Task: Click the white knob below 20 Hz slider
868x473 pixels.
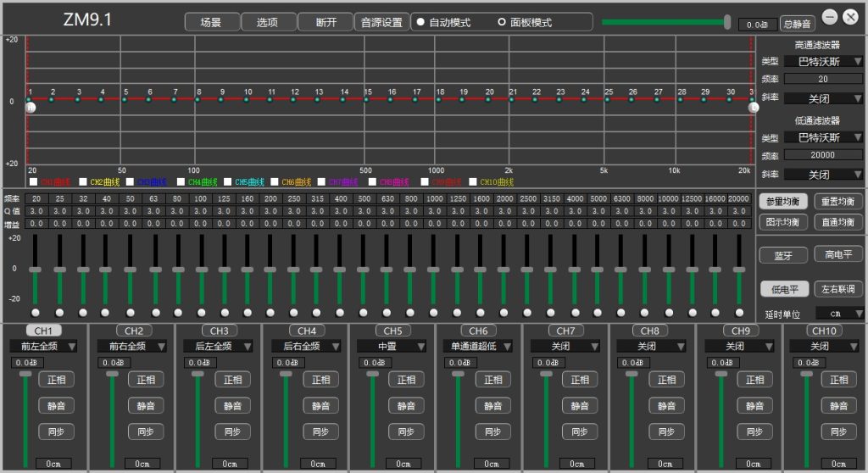Action: [36, 313]
